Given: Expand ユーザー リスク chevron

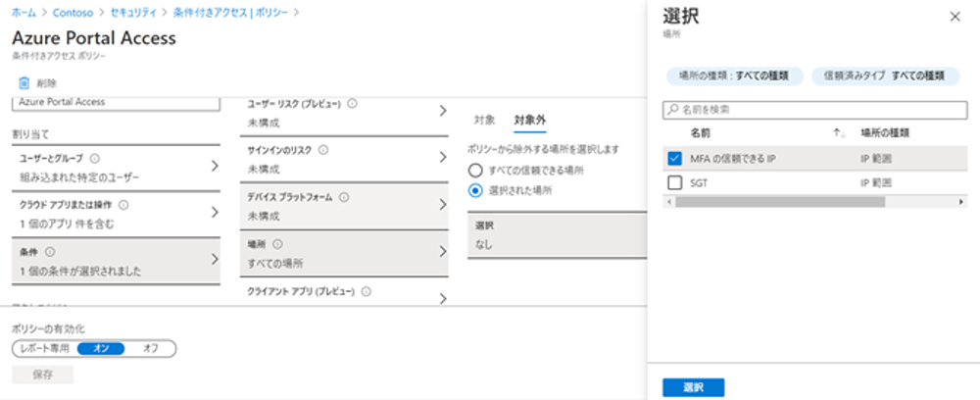Looking at the screenshot, I should coord(443,111).
